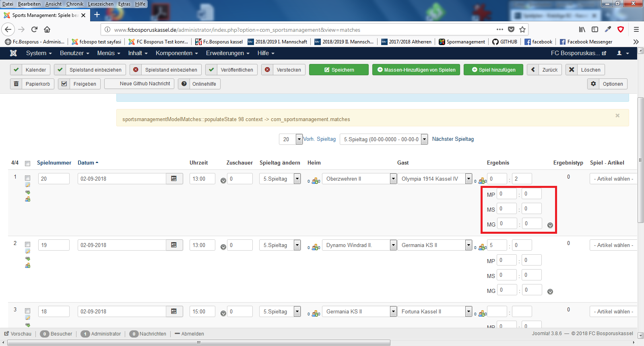This screenshot has height=346, width=644.
Task: Check the checkbox for match number 19
Action: (x=28, y=244)
